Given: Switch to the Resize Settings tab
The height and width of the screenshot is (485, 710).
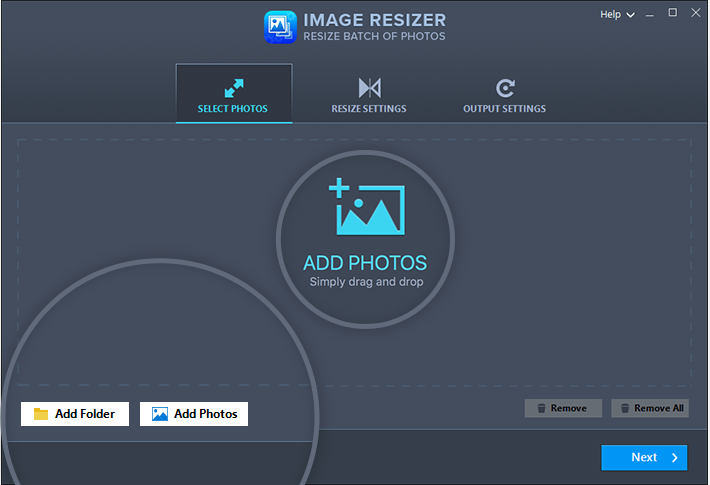Looking at the screenshot, I should 369,93.
